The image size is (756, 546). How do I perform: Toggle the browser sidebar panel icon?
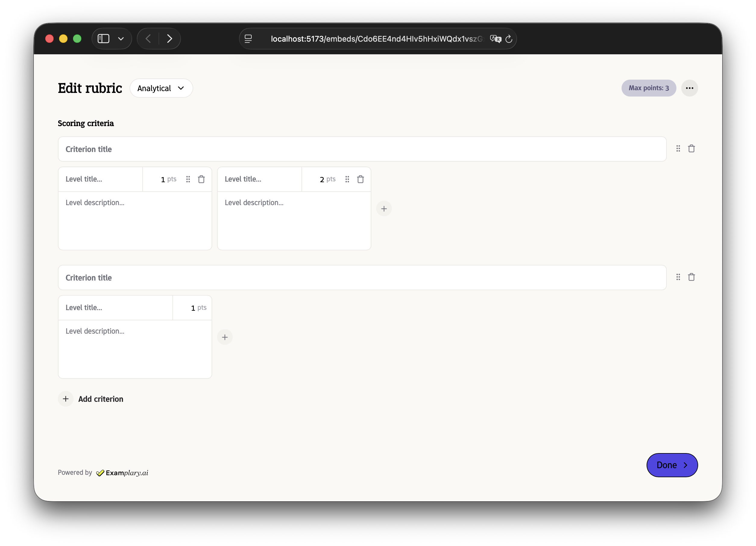(103, 39)
